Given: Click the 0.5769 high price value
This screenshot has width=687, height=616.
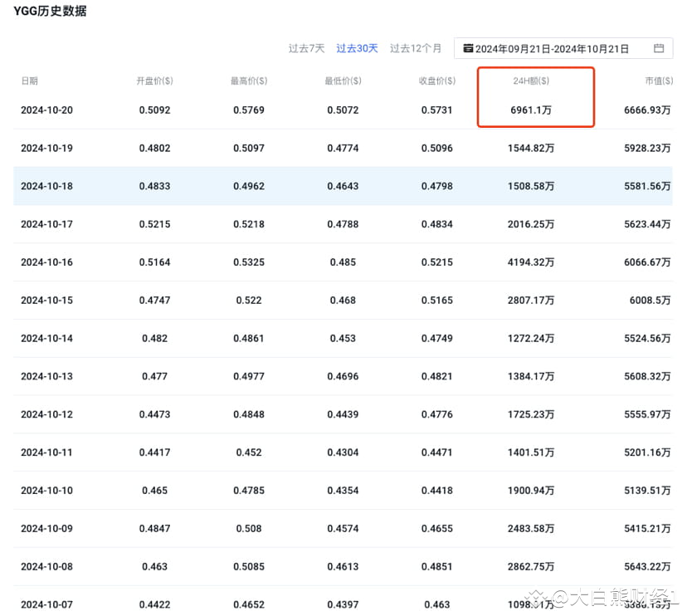Looking at the screenshot, I should point(249,110).
